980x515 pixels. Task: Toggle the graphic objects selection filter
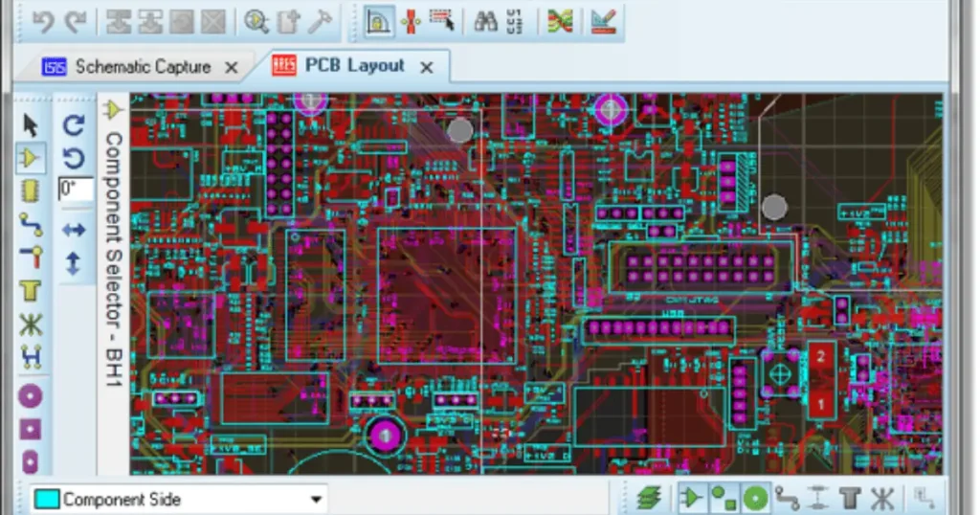[x=724, y=499]
